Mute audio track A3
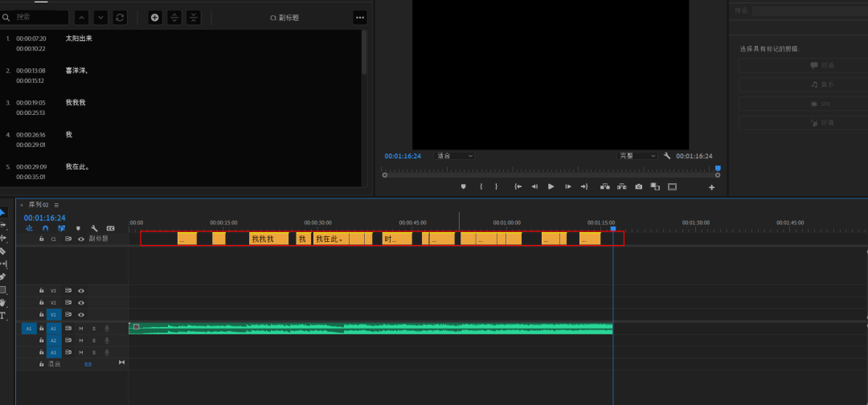Viewport: 868px width, 405px height. [x=81, y=353]
